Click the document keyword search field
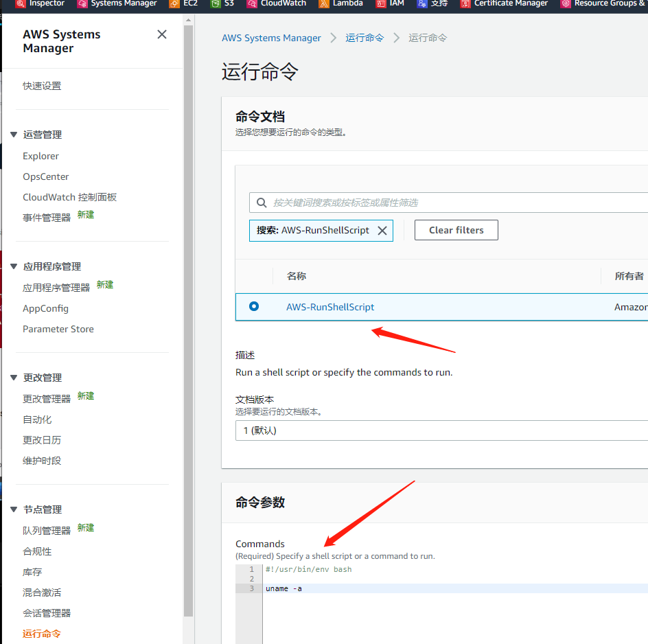This screenshot has height=644, width=648. tap(453, 203)
